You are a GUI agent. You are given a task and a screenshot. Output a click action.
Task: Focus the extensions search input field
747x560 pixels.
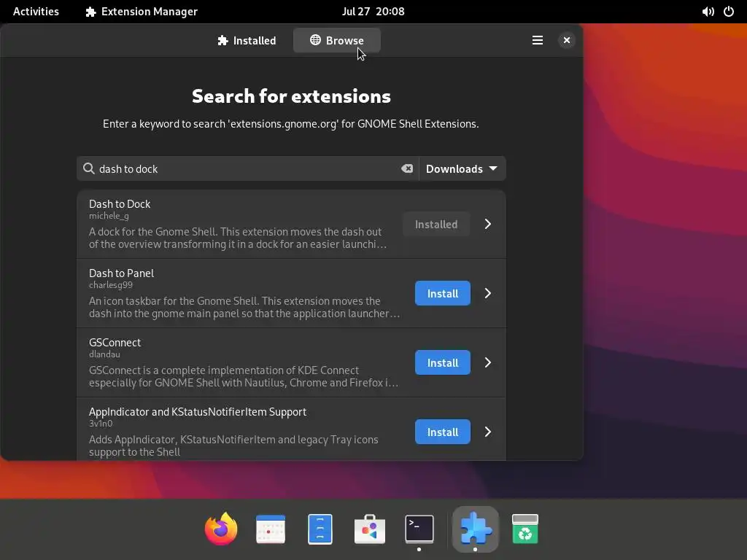coord(248,168)
